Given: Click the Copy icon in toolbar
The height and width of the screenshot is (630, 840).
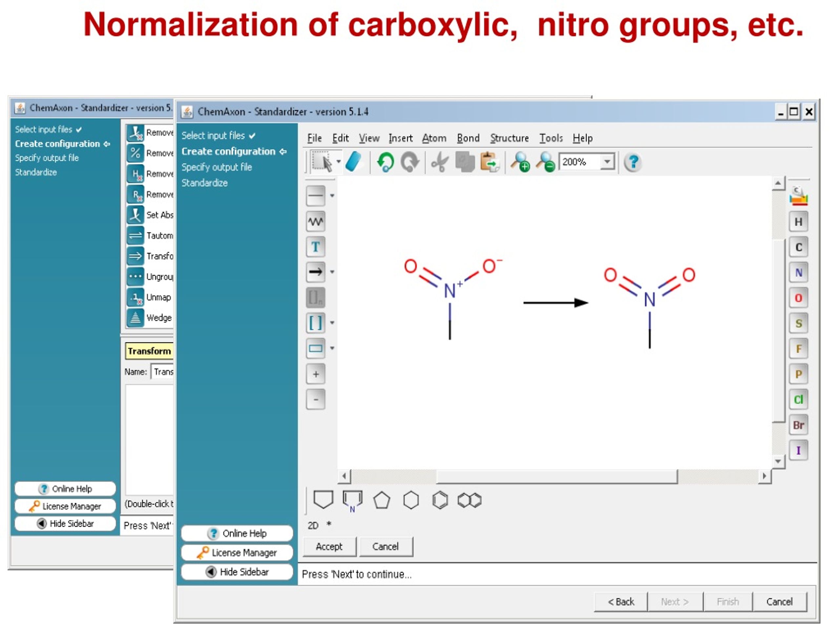Looking at the screenshot, I should 465,162.
